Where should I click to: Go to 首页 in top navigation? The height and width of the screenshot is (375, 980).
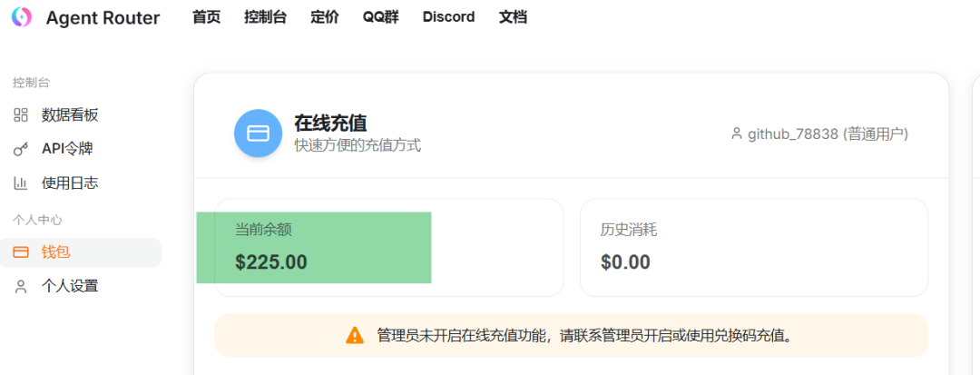coord(206,17)
